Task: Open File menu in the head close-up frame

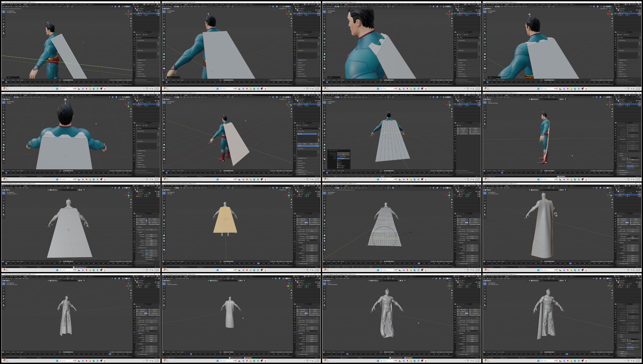Action: (x=326, y=4)
